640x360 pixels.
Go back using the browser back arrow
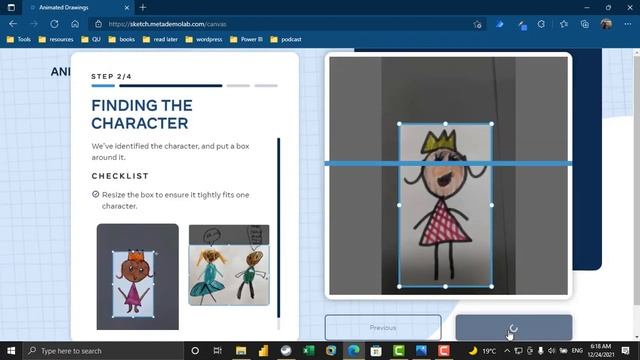tap(13, 24)
